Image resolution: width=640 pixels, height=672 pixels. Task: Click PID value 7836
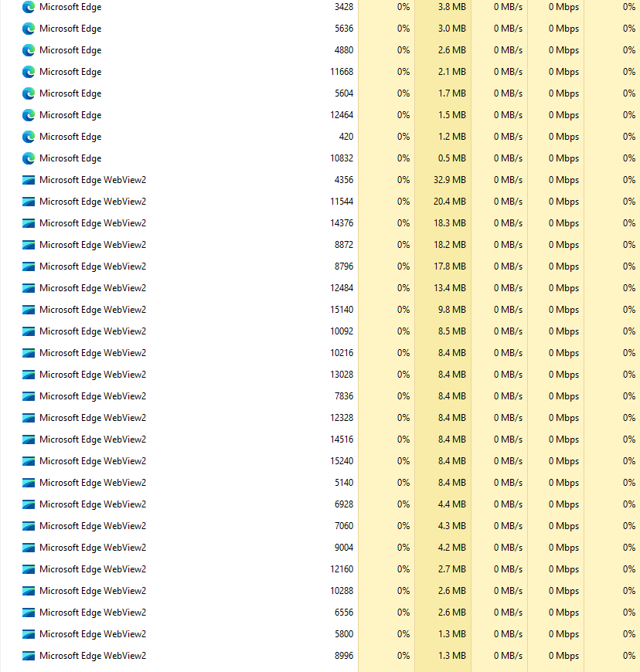[344, 396]
